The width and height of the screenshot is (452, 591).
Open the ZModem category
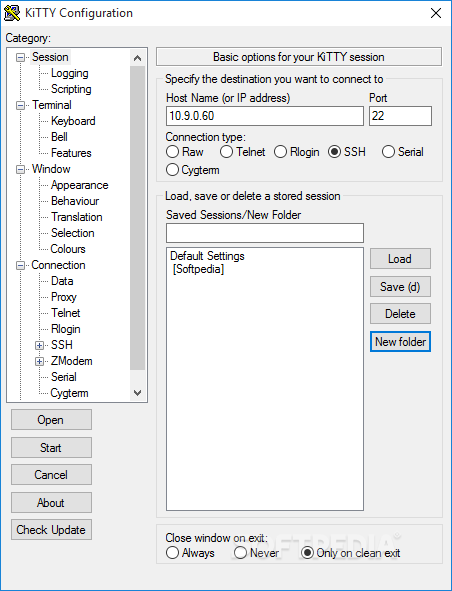pyautogui.click(x=72, y=361)
